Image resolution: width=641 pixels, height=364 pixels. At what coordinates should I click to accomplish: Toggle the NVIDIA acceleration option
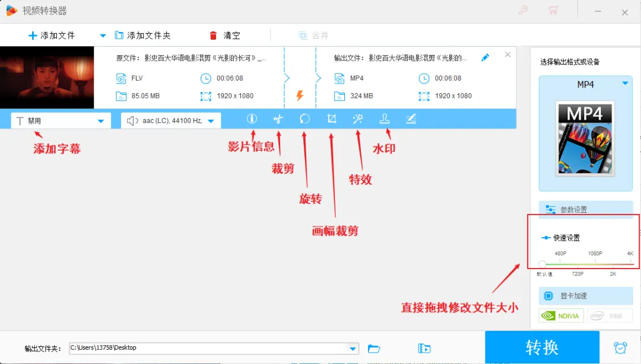tap(561, 316)
